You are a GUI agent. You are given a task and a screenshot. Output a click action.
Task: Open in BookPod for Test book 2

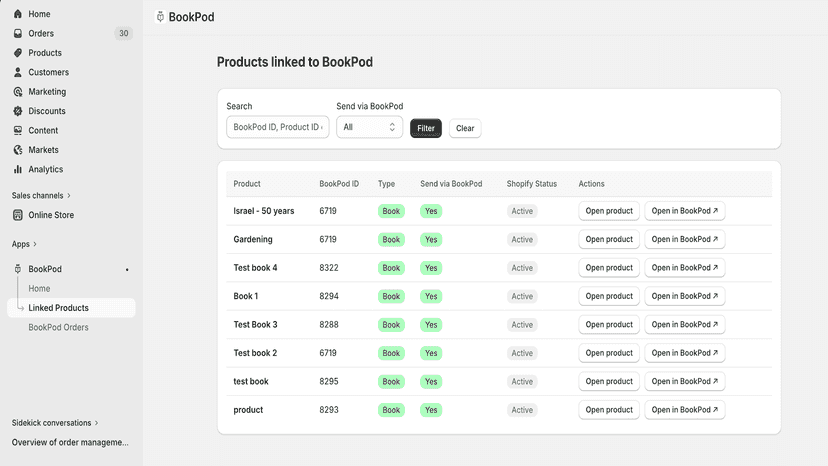point(684,353)
